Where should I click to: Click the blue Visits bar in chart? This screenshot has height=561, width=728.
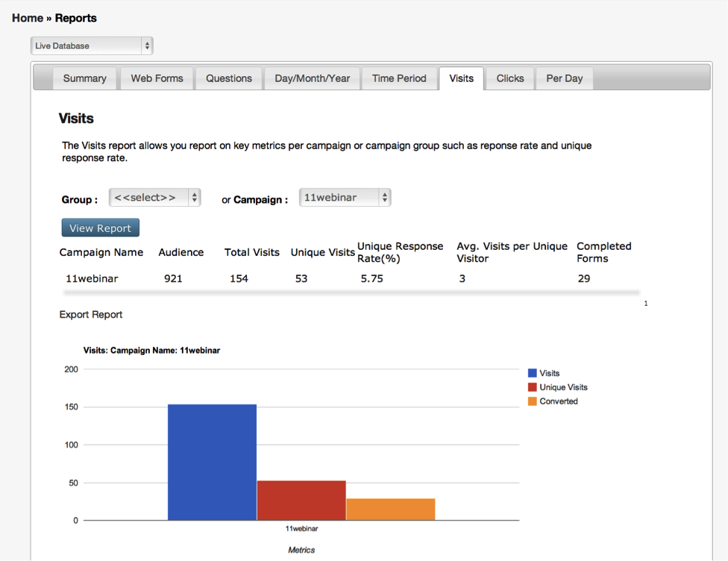point(212,463)
